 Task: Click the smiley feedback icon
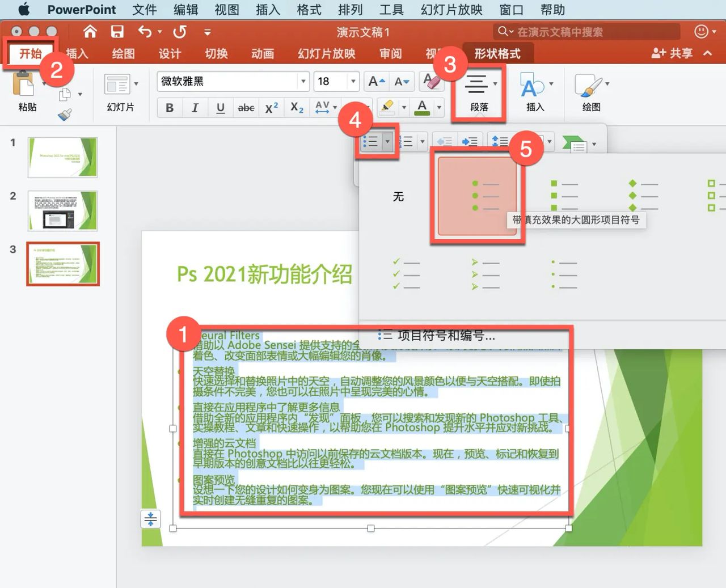pos(702,32)
